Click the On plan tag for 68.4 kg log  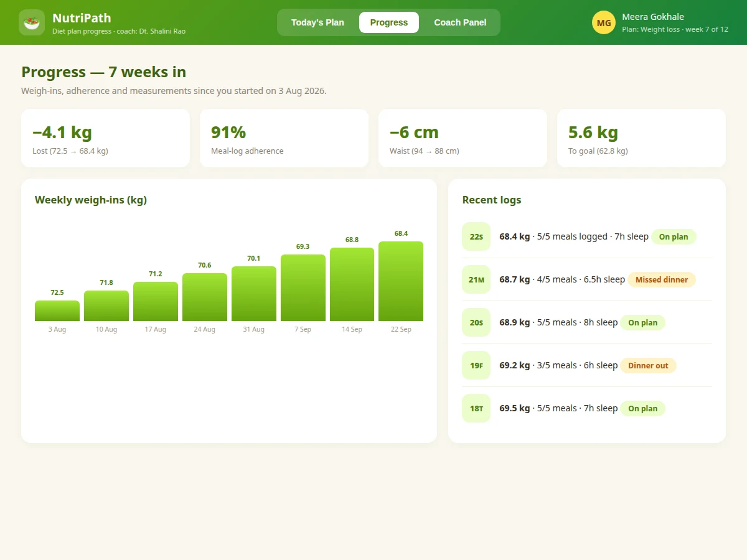(x=674, y=236)
